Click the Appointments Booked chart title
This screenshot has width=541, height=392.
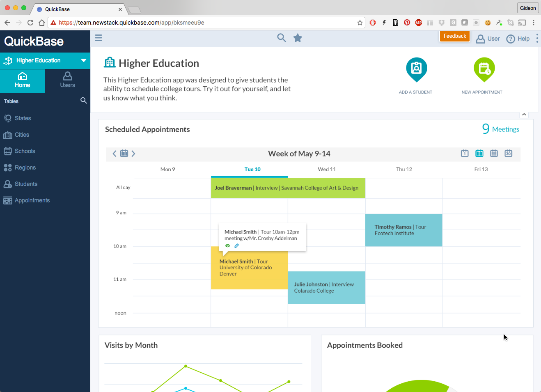[365, 345]
